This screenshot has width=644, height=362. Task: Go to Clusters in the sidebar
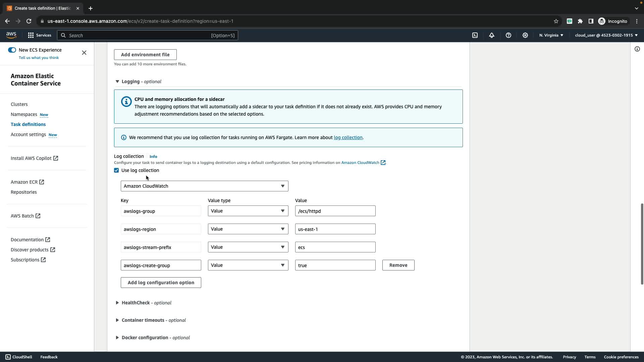19,104
